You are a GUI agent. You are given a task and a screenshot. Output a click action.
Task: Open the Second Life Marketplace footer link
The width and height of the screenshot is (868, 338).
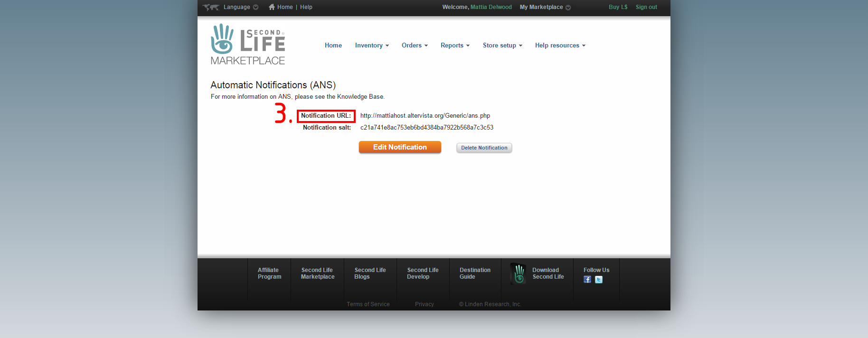(x=318, y=273)
